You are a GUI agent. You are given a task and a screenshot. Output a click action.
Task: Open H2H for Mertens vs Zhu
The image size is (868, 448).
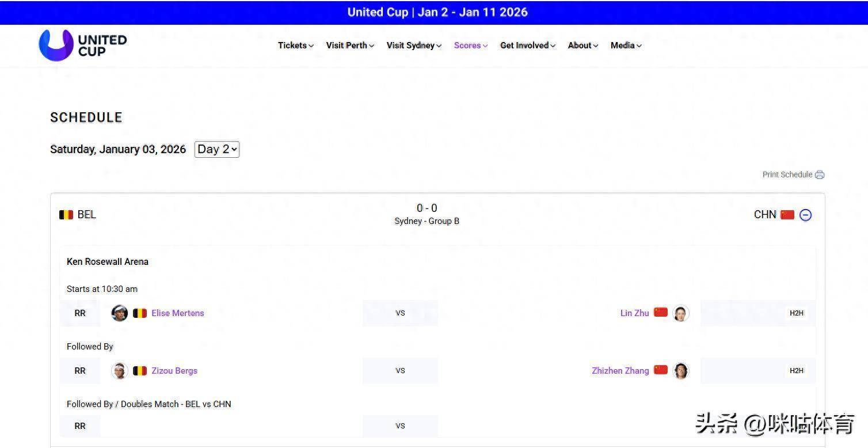point(796,313)
